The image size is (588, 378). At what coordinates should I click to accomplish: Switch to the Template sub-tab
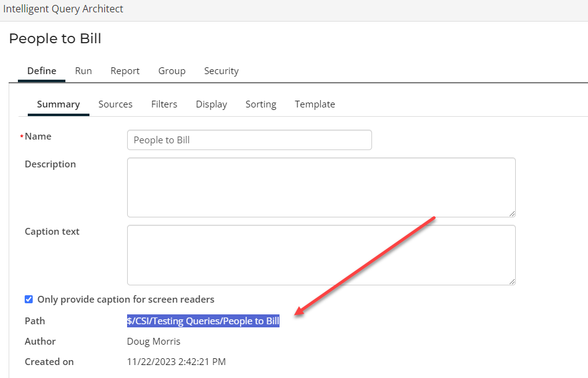click(315, 104)
